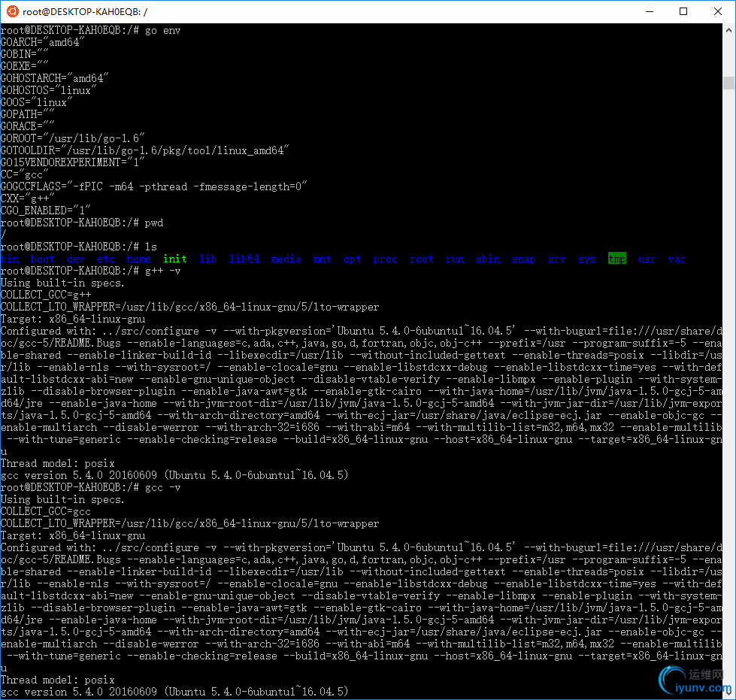Image resolution: width=736 pixels, height=700 pixels.
Task: Click the GOTOOLDIR line
Action: (144, 150)
